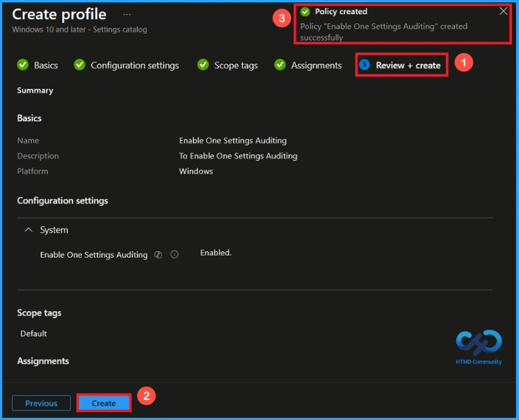Click the policy created successfully message
Screen dimensions: 519x420
pyautogui.click(x=383, y=32)
